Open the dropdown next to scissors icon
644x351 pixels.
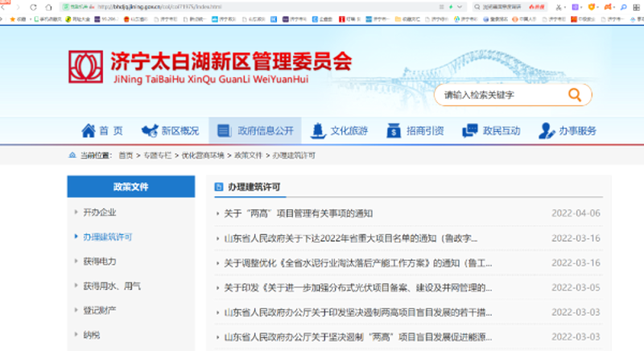pos(565,7)
